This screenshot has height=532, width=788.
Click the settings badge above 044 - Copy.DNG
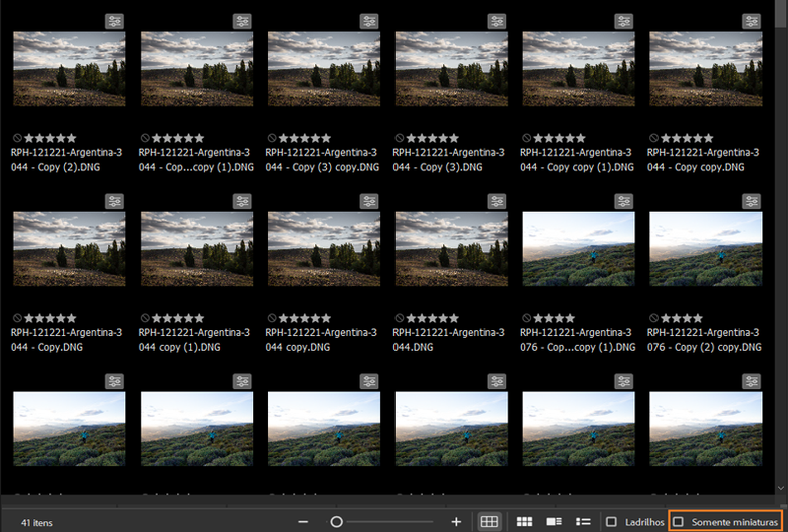114,201
